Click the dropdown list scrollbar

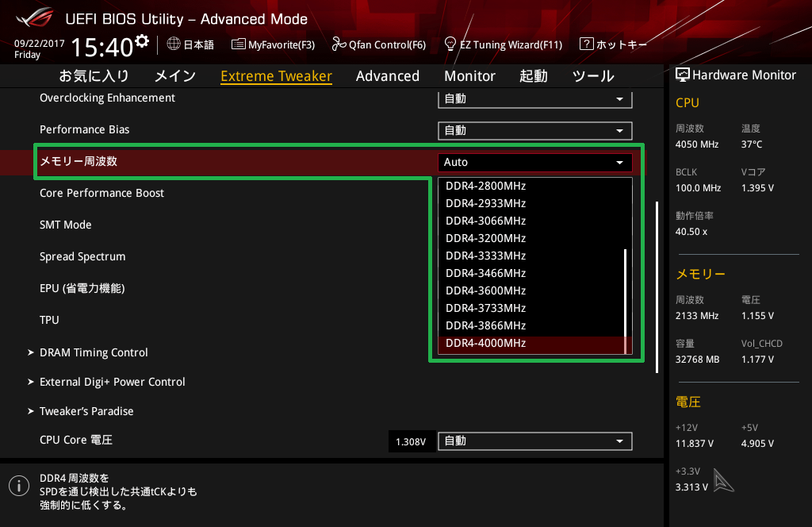[626, 294]
